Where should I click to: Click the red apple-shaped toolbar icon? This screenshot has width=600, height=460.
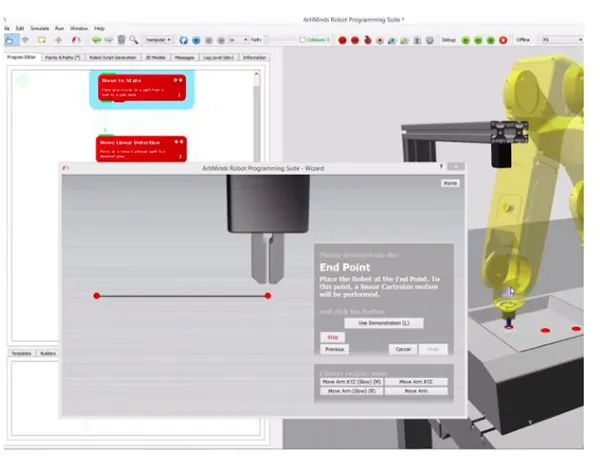click(x=368, y=40)
